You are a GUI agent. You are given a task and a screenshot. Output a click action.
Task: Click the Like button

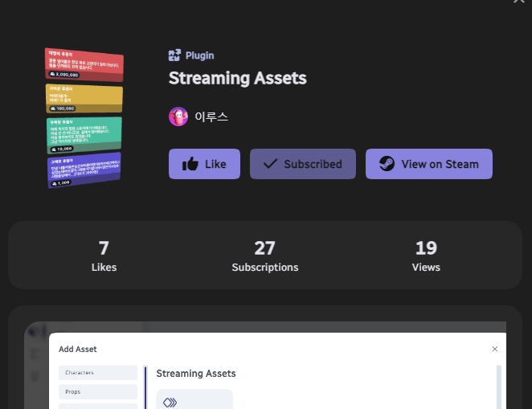pyautogui.click(x=204, y=164)
